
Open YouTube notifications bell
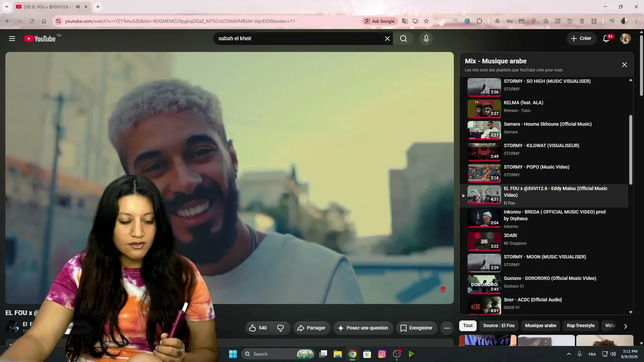point(607,39)
